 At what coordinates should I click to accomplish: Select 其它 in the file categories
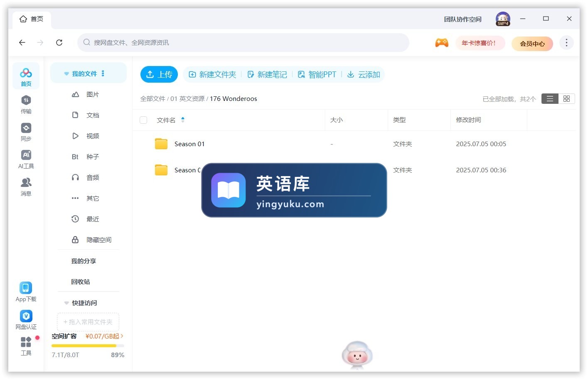pos(92,199)
